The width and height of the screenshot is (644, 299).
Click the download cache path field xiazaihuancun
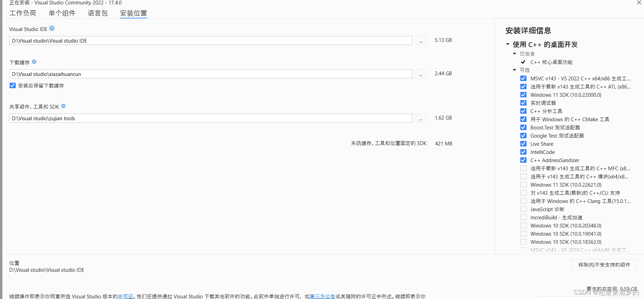pos(211,74)
